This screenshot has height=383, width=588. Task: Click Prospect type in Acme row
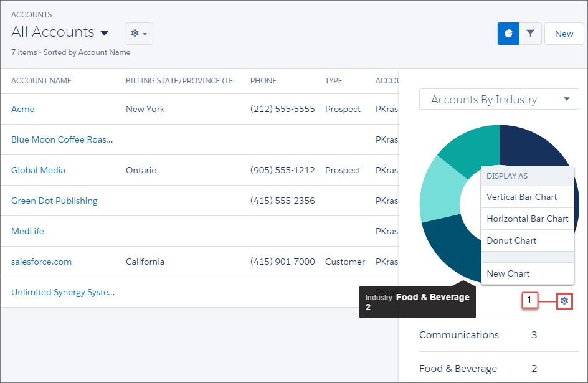click(x=343, y=109)
